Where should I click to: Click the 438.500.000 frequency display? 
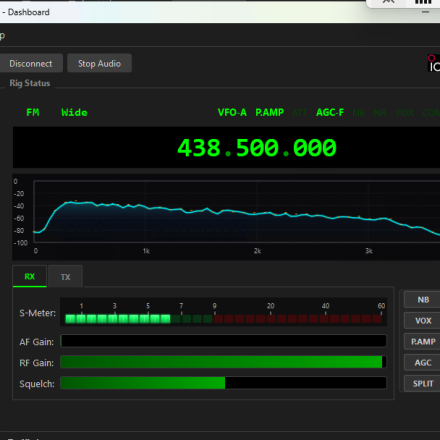pyautogui.click(x=257, y=148)
